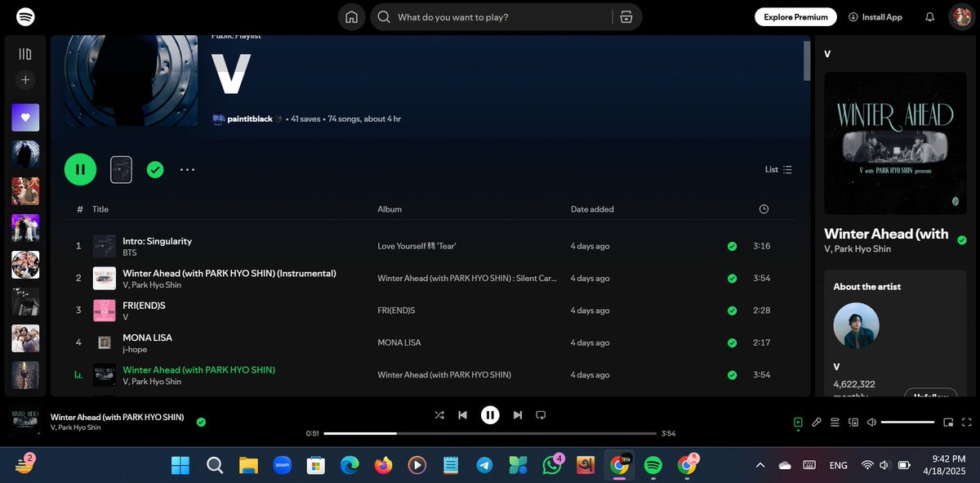Image resolution: width=980 pixels, height=483 pixels.
Task: Toggle liked checkmark for Intro: Singularity
Action: [732, 246]
